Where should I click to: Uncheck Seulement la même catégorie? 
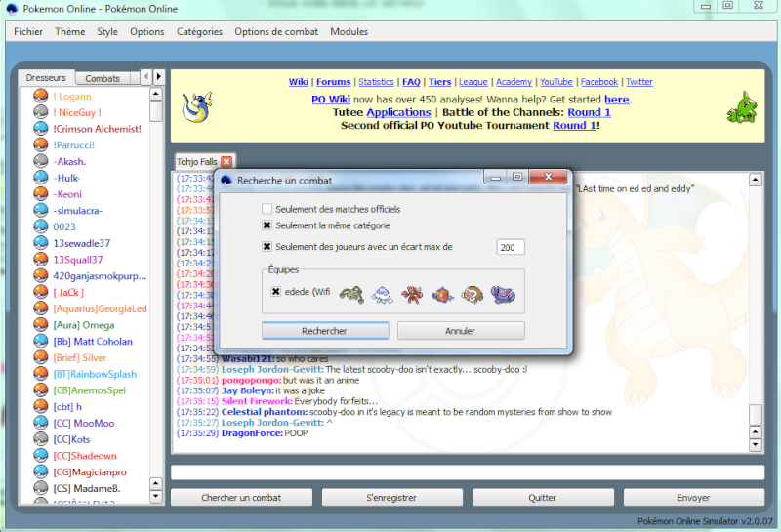pyautogui.click(x=267, y=225)
